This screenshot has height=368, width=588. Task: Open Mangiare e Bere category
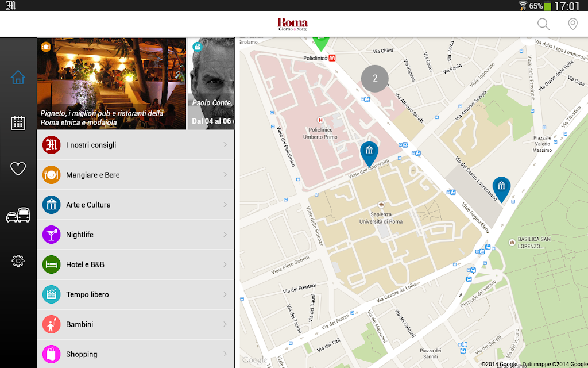(136, 175)
